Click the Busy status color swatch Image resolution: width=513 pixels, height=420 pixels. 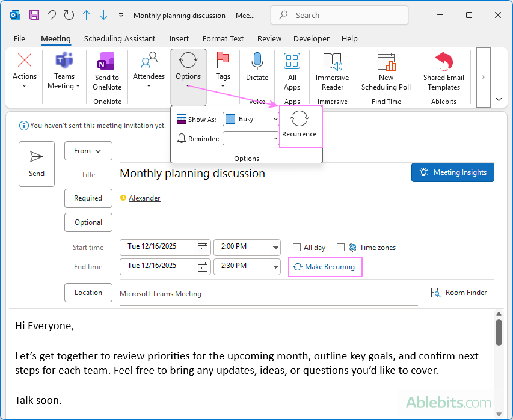229,118
